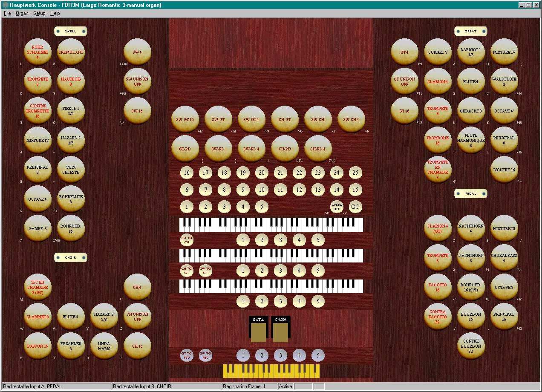The height and width of the screenshot is (392, 542).
Task: Click the SW TO PED toe piston
Action: click(205, 355)
